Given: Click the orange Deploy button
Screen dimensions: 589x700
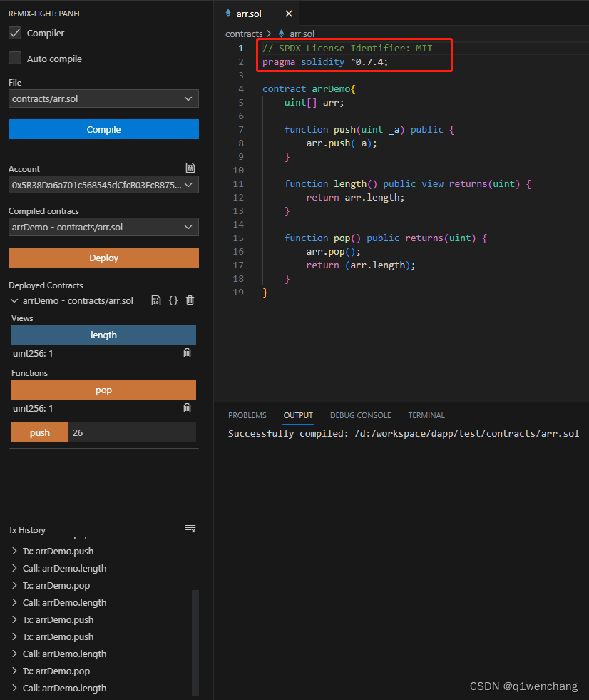Looking at the screenshot, I should click(x=103, y=258).
